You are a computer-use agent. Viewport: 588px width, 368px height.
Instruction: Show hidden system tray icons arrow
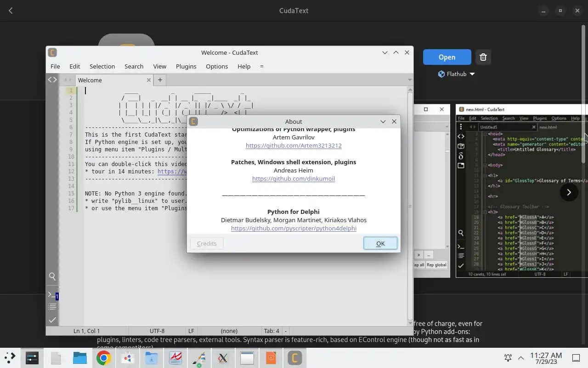coord(520,358)
